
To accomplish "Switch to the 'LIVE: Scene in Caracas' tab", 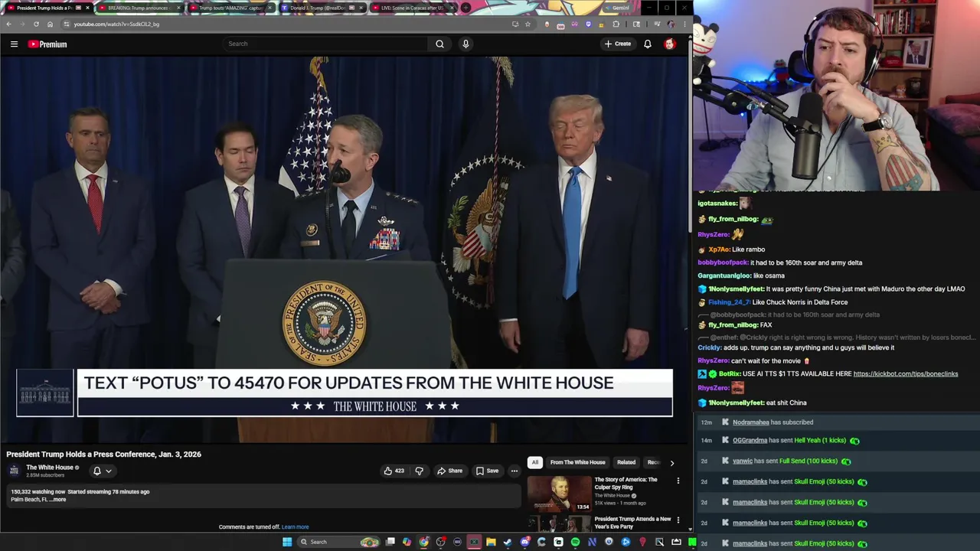I will coord(412,8).
